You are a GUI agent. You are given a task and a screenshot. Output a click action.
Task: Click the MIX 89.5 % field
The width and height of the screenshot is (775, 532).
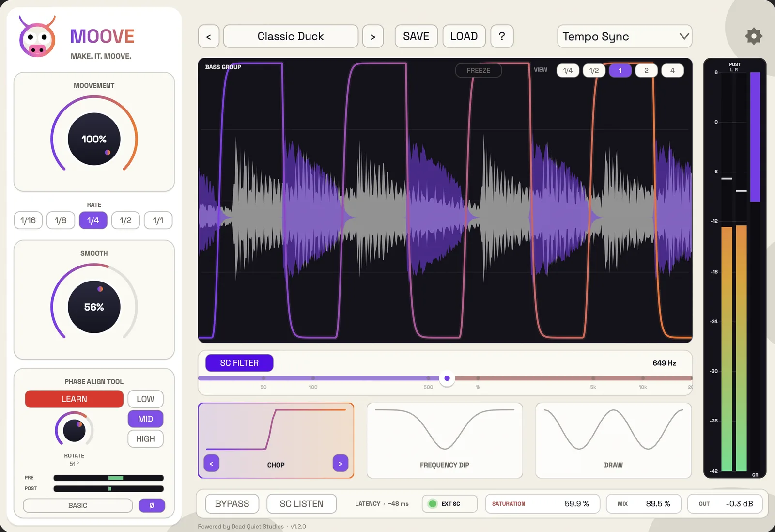click(644, 504)
